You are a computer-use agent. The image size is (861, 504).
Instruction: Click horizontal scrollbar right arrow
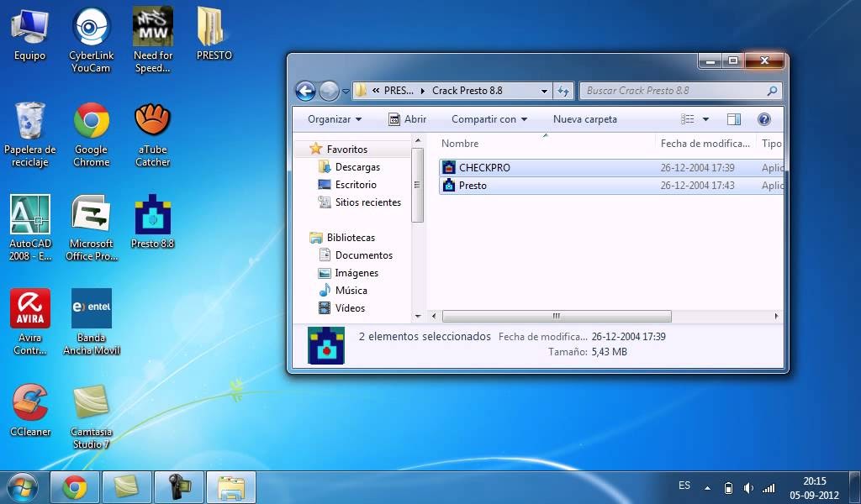click(x=776, y=317)
